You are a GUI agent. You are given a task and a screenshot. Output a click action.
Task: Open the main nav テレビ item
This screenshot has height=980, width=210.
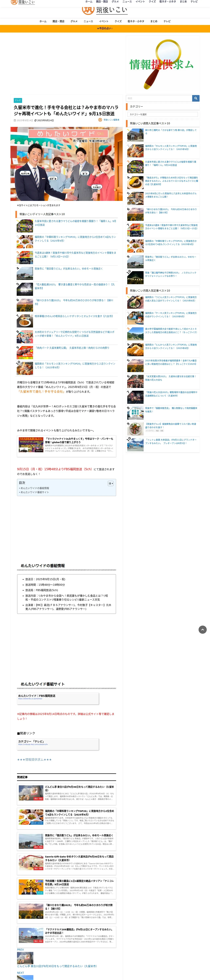[167, 21]
